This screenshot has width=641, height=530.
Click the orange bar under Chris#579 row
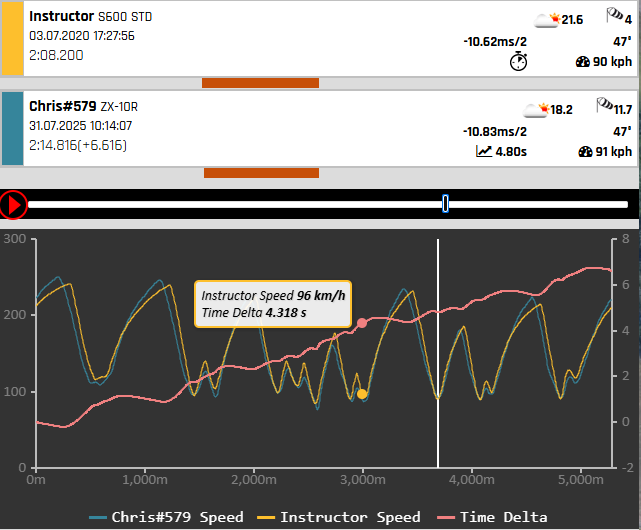point(260,173)
